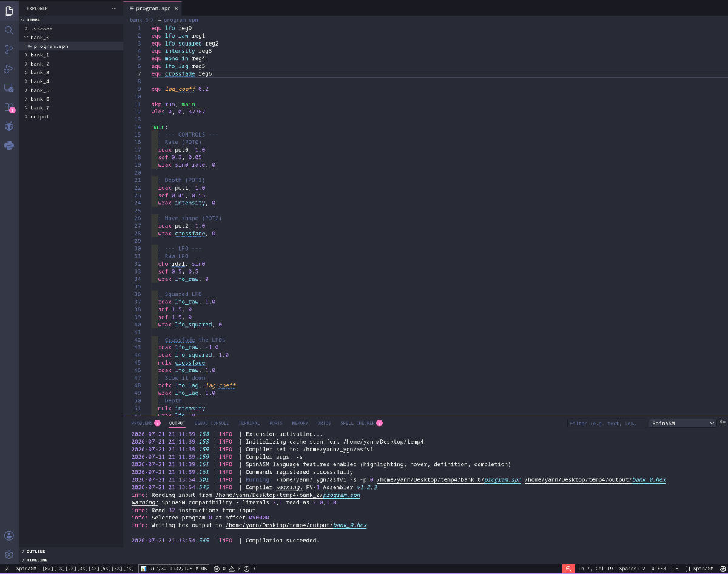Switch to the Spell Checker tab

click(361, 423)
